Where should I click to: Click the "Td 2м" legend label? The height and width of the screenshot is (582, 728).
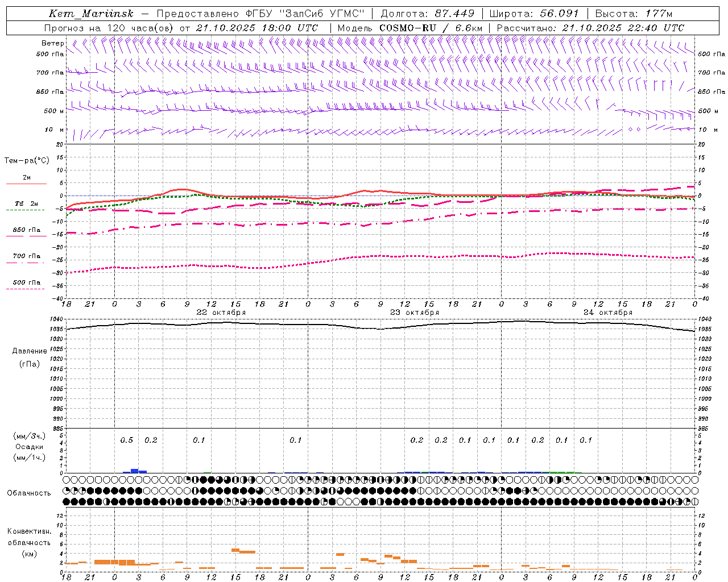tap(27, 203)
